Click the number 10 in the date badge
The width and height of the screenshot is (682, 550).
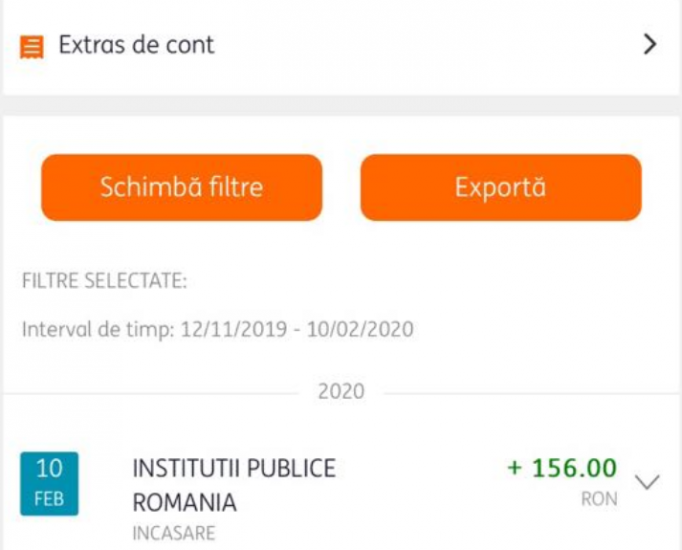[49, 469]
